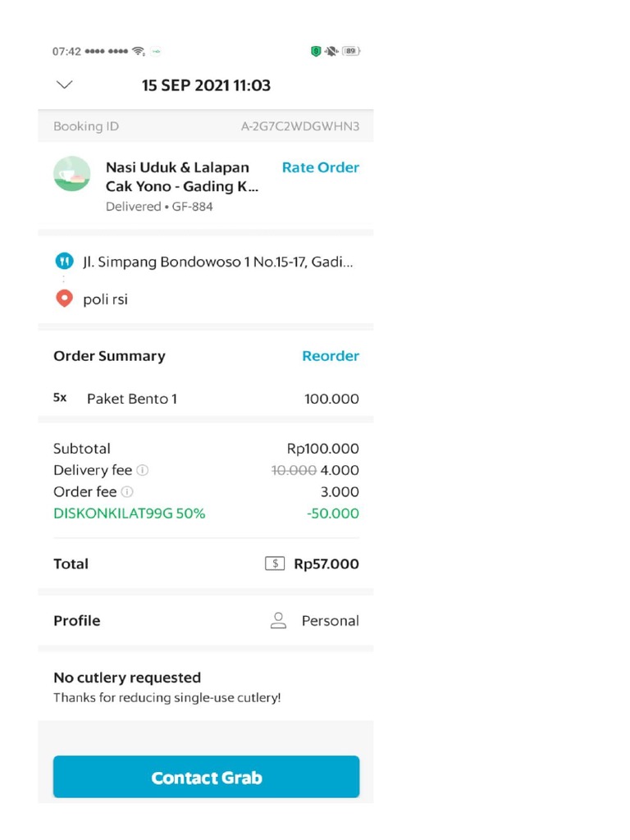Open the Delivery fee info icon

pyautogui.click(x=143, y=471)
